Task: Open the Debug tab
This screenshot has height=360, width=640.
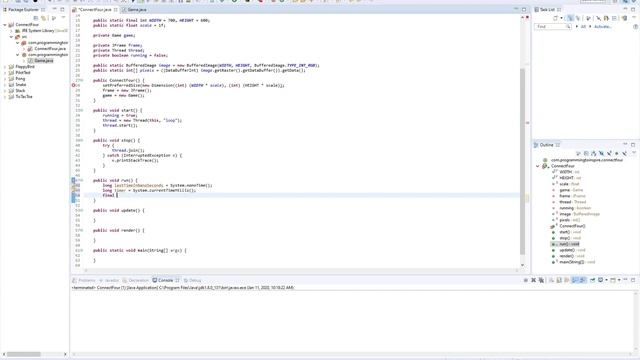Action: pyautogui.click(x=193, y=280)
